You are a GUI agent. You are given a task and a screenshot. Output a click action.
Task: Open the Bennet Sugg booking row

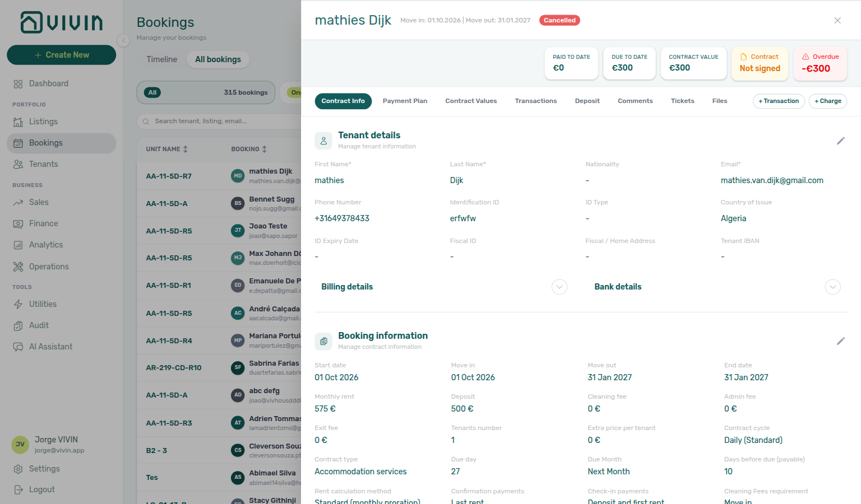219,203
